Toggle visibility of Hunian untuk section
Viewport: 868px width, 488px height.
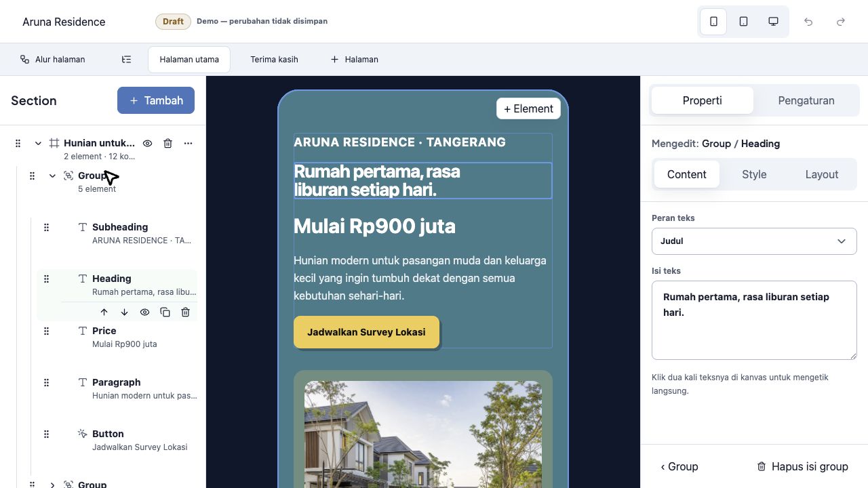pos(147,143)
